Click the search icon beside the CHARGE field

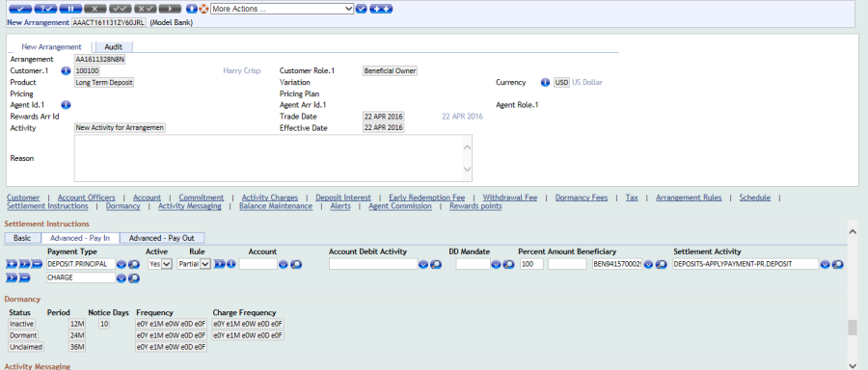(133, 278)
